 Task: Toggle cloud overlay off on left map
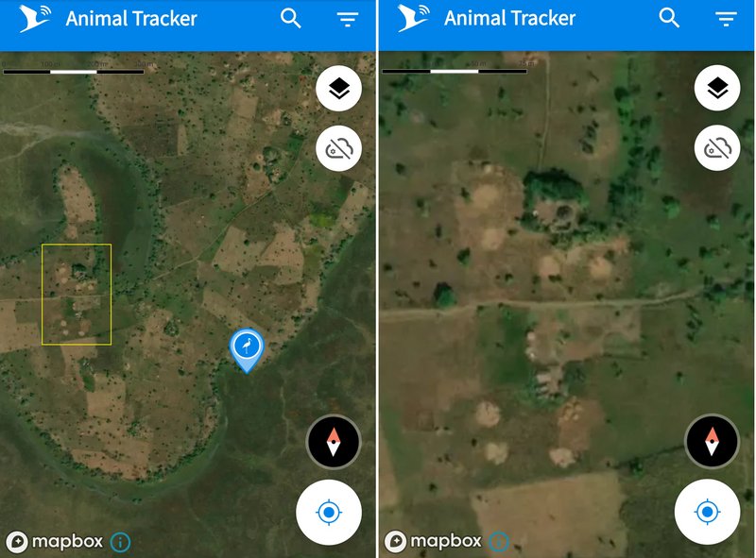339,149
